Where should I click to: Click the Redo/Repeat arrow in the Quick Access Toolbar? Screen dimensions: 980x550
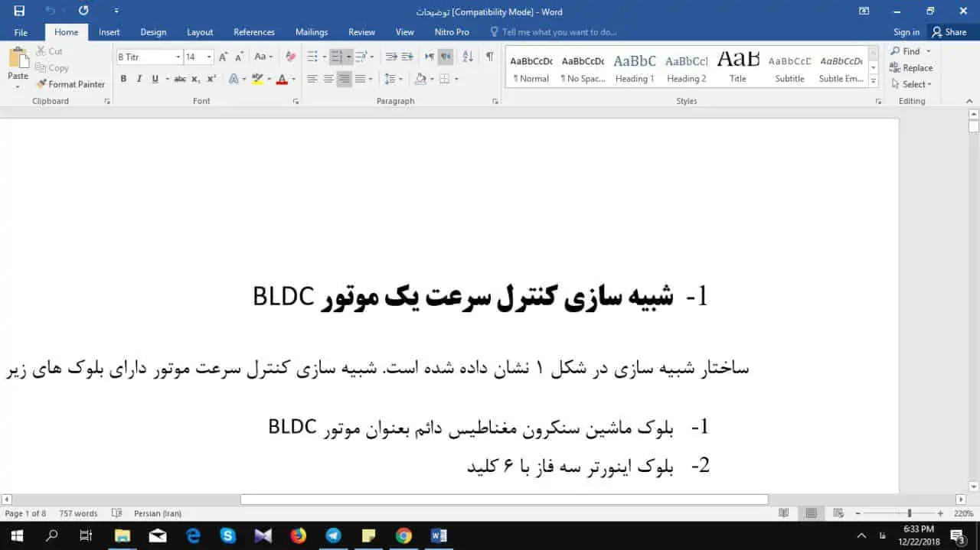83,11
